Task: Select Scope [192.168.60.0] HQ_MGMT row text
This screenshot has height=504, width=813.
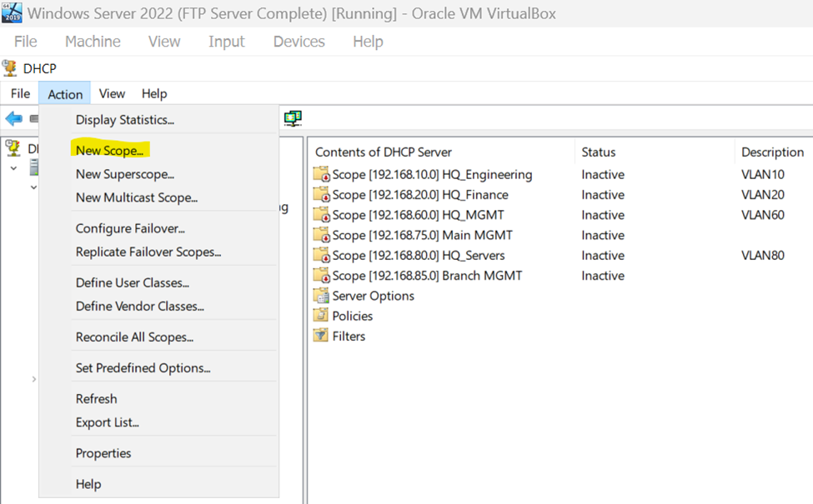Action: click(x=419, y=215)
